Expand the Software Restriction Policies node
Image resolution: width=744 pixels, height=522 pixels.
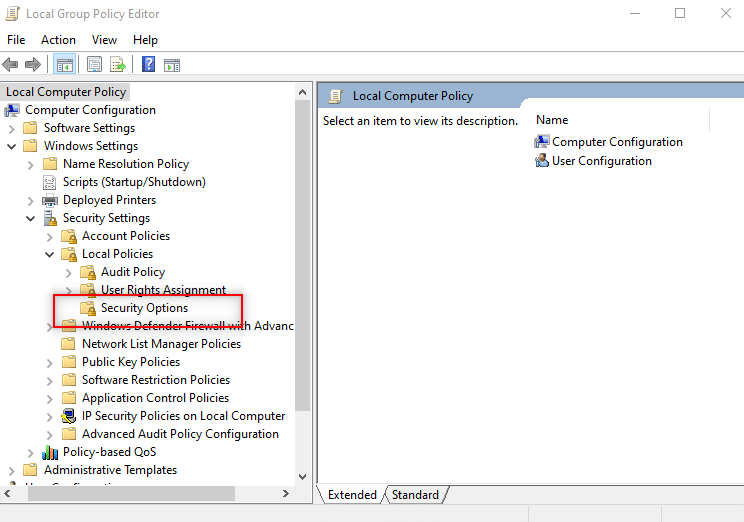[x=50, y=381]
